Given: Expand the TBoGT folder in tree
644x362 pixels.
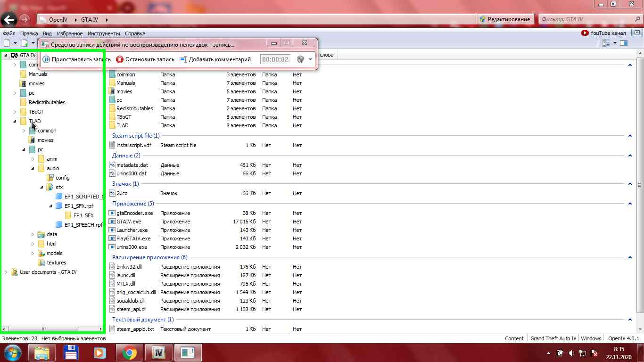Looking at the screenshot, I should pyautogui.click(x=15, y=112).
